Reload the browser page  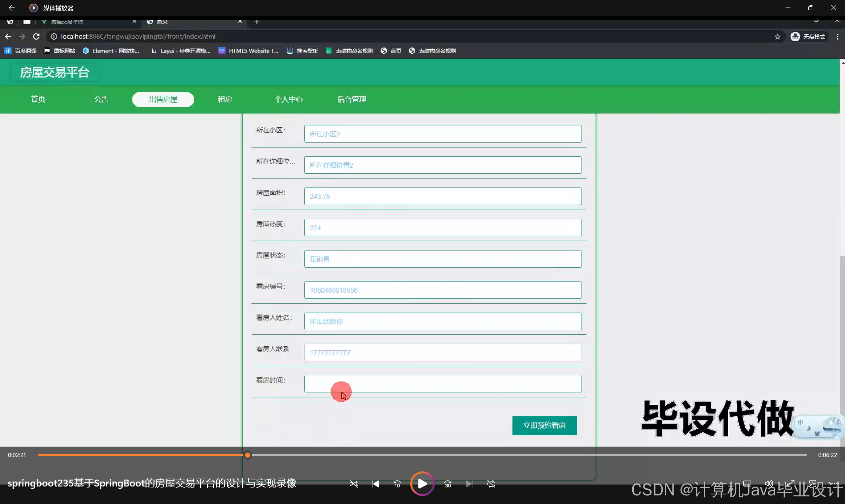click(x=36, y=36)
